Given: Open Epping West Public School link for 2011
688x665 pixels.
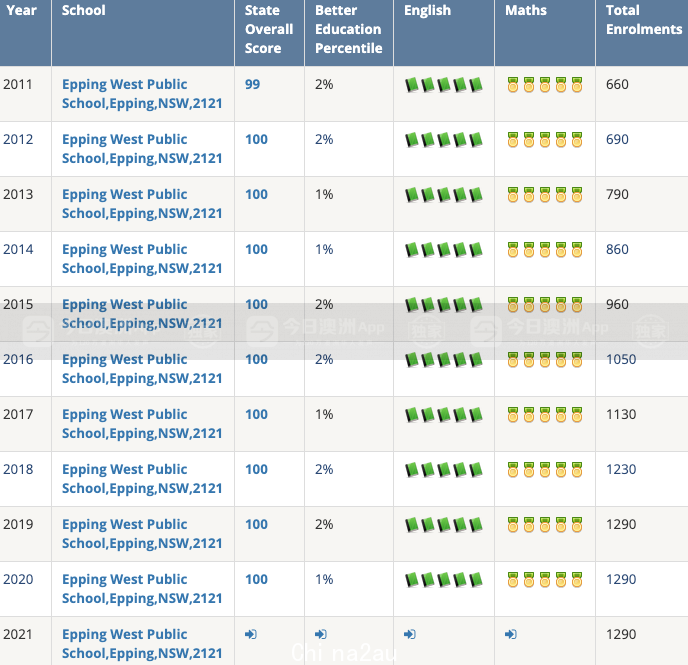Looking at the screenshot, I should (142, 94).
